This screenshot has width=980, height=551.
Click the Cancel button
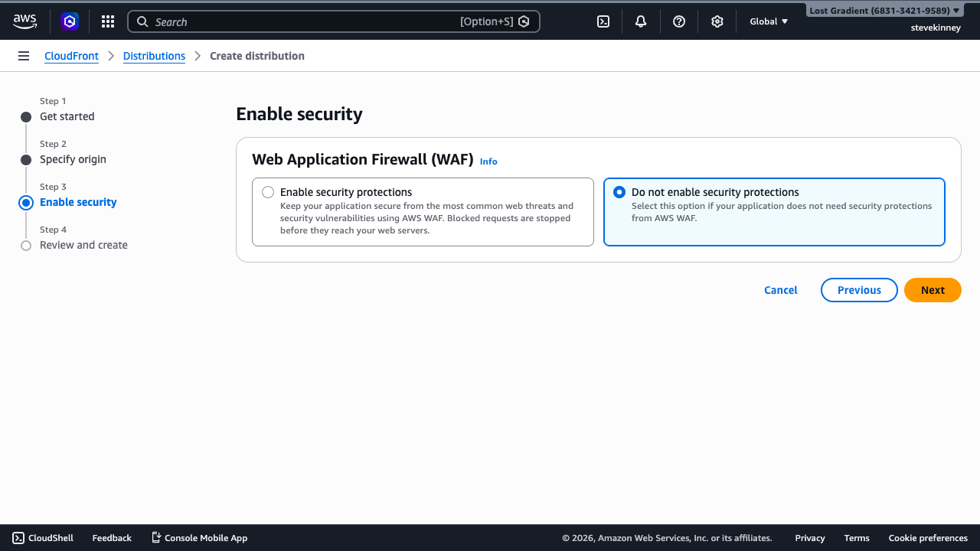(x=781, y=290)
